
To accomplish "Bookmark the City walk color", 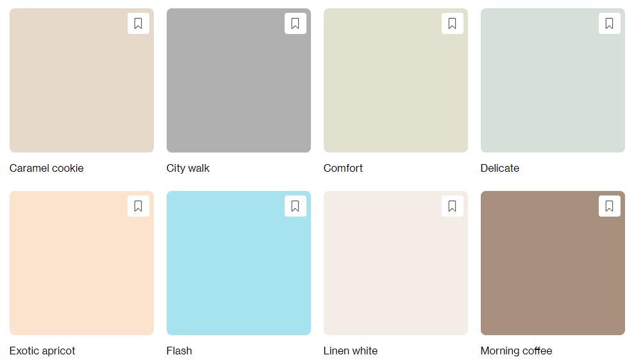I will click(295, 24).
